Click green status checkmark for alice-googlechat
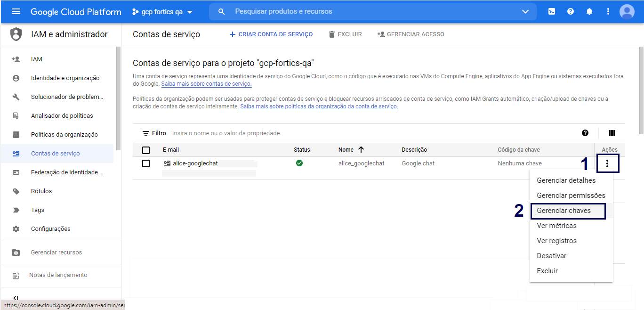644x310 pixels. point(299,163)
